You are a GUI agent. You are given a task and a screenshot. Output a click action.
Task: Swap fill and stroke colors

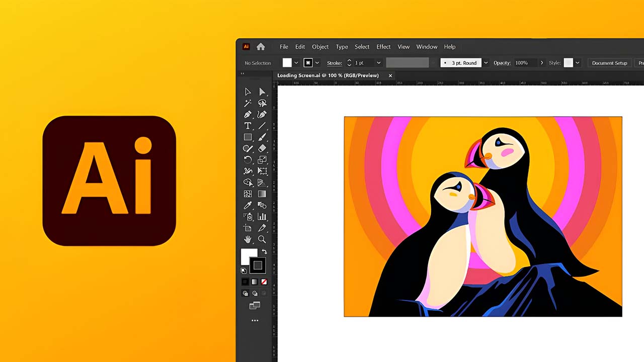click(x=265, y=251)
